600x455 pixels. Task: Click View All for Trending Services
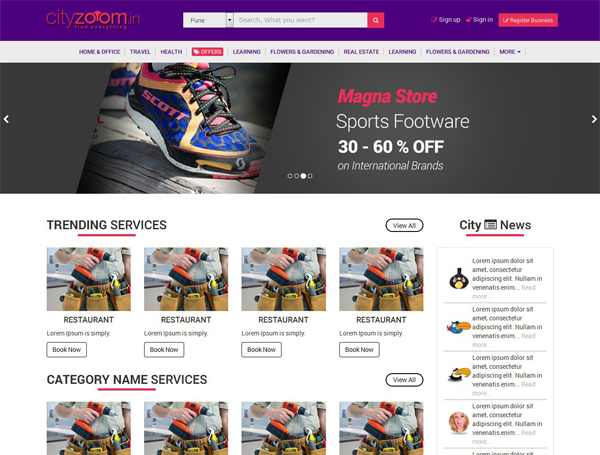[404, 225]
